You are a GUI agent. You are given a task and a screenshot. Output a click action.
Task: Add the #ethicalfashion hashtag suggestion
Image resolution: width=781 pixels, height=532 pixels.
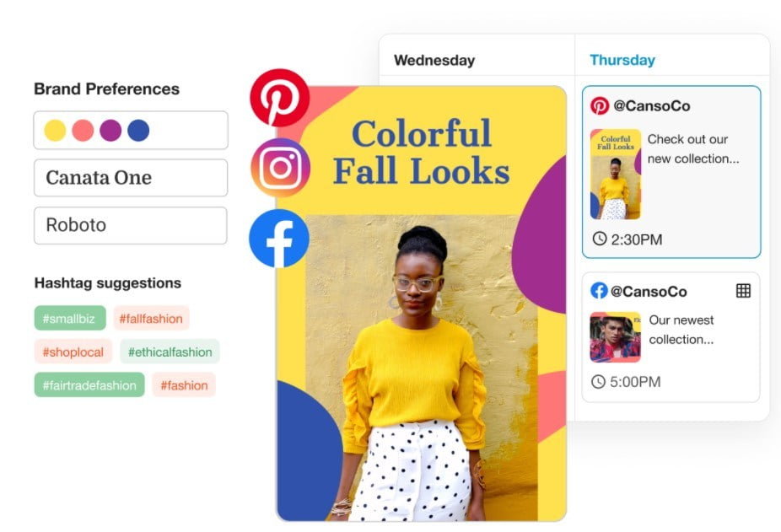point(170,352)
